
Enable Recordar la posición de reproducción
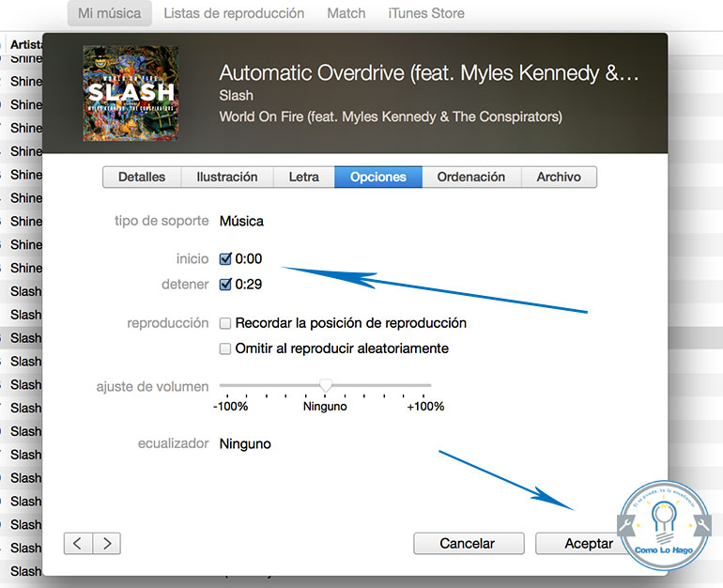pyautogui.click(x=225, y=323)
